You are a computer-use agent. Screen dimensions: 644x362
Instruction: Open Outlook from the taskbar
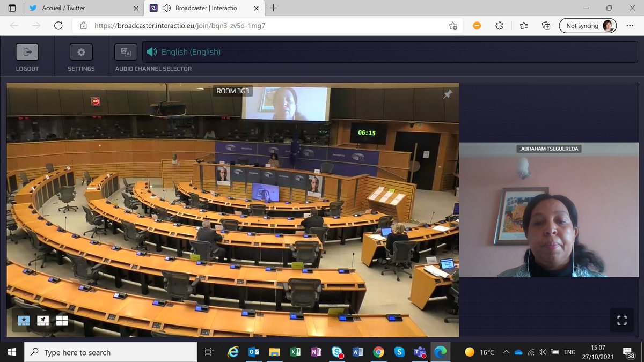(254, 352)
